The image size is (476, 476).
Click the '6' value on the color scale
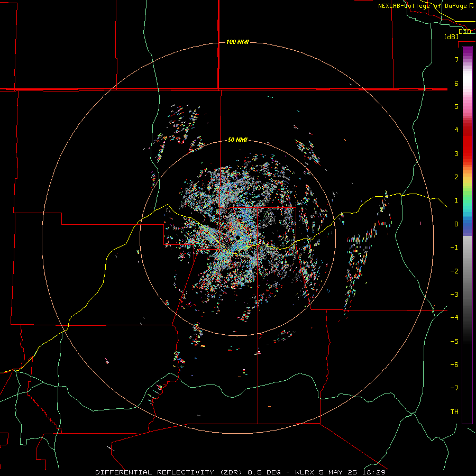456,83
